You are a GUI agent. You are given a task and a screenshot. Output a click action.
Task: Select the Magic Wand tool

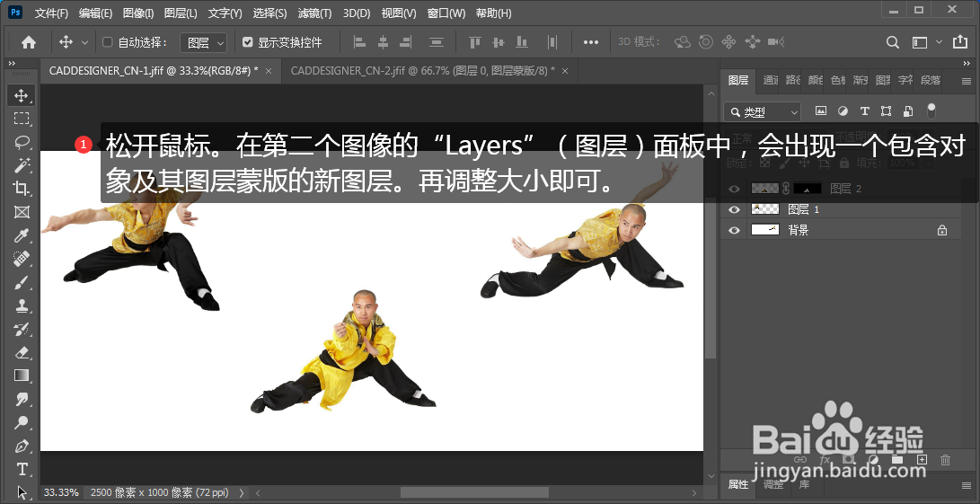pos(22,165)
